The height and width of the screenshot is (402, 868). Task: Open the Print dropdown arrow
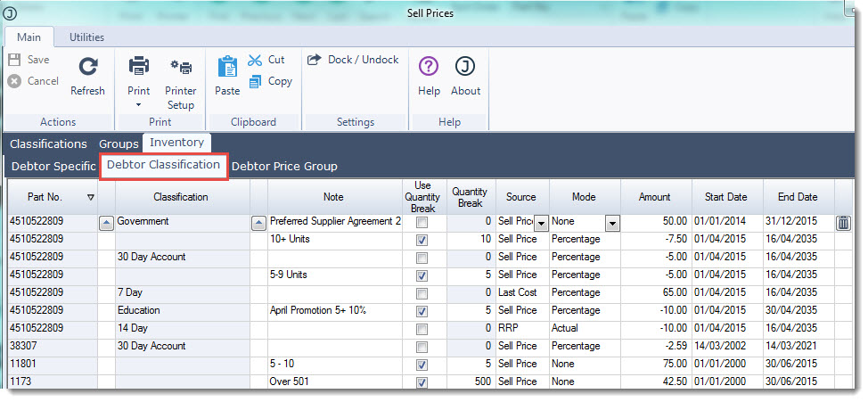point(138,104)
